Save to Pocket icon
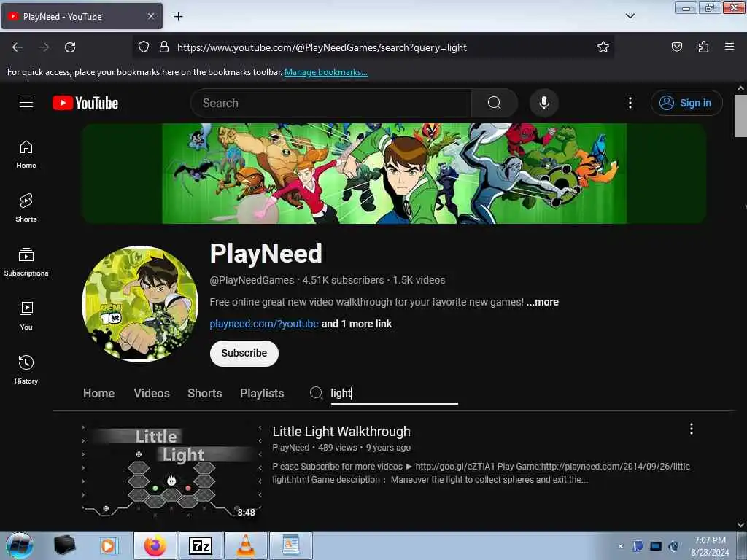 point(676,47)
